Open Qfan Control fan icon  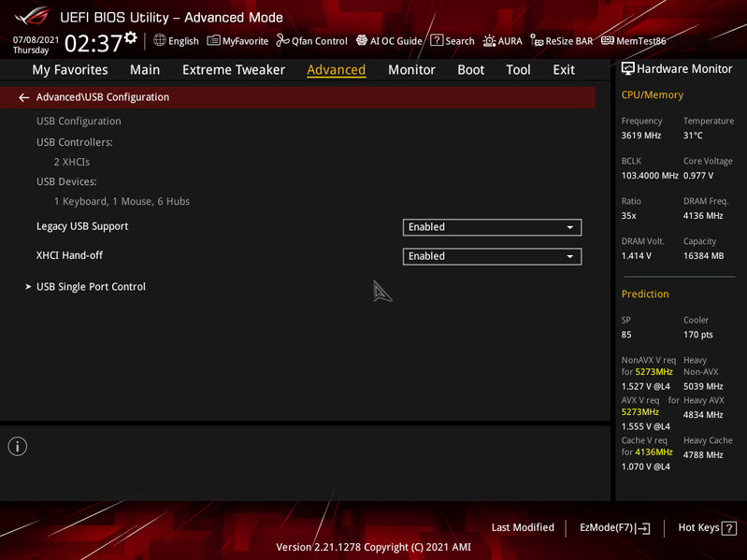(282, 40)
